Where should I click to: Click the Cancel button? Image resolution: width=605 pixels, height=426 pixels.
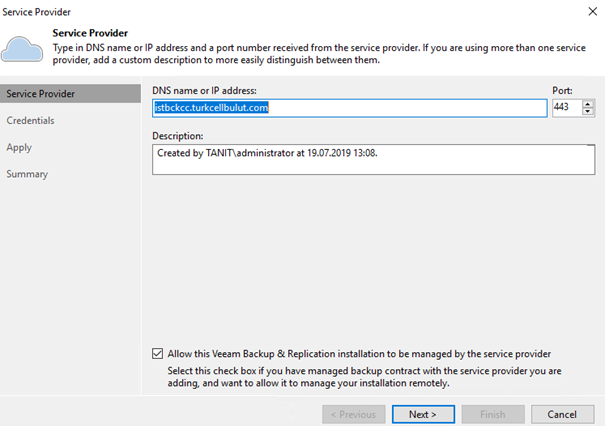pos(563,414)
